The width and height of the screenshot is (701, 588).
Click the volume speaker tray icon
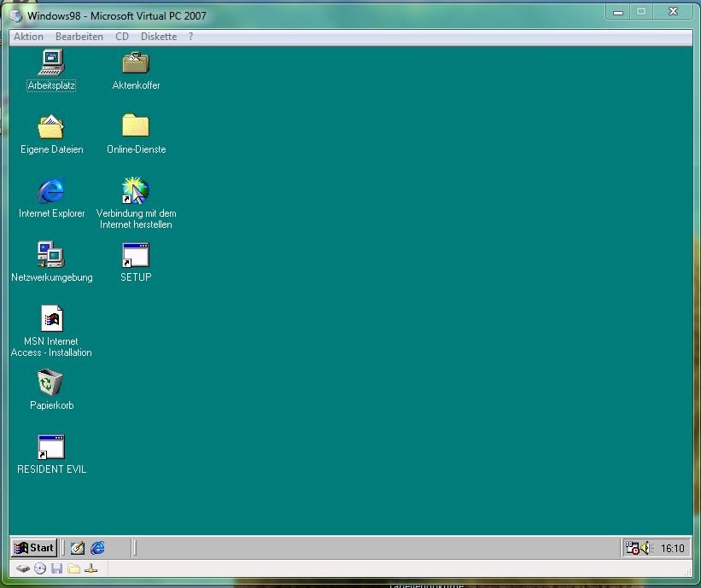coord(646,548)
